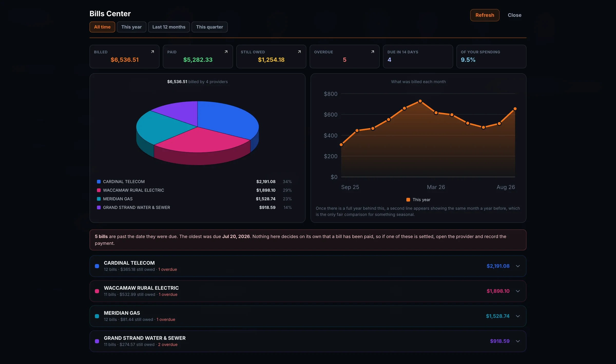Switch to This year tab
Screen dimensions: 616x364
(131, 27)
